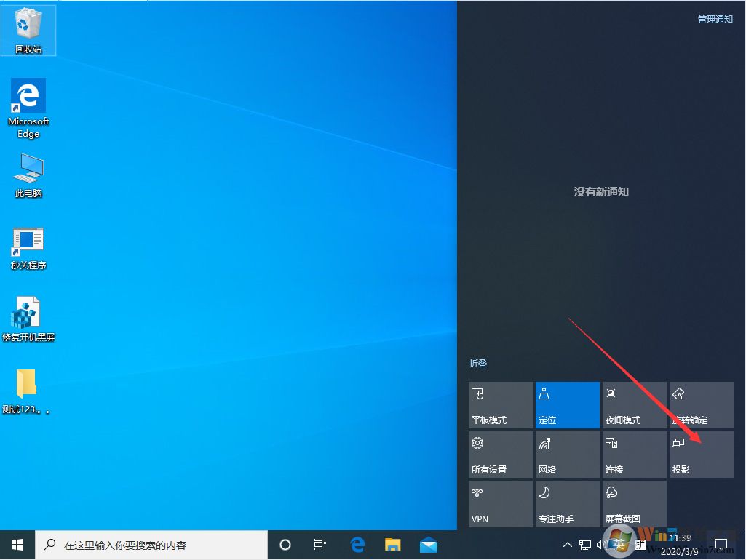Viewport: 746px width, 560px height.
Task: Open the 网络 quick action tile
Action: [566, 454]
